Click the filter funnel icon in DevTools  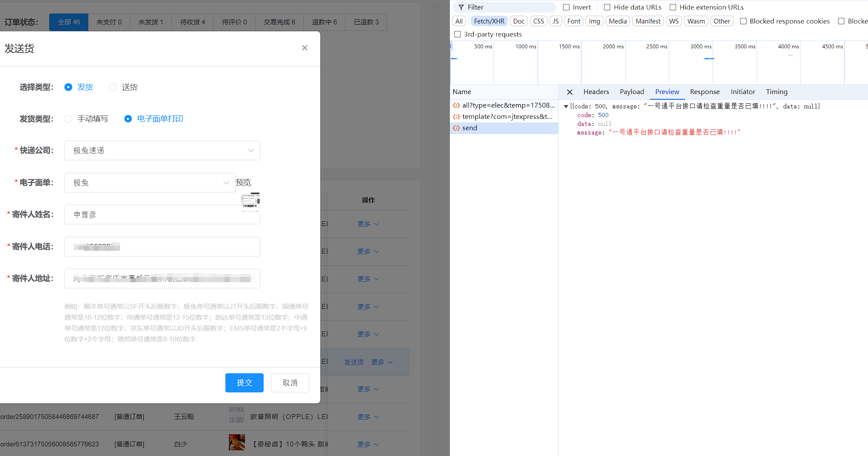[461, 7]
